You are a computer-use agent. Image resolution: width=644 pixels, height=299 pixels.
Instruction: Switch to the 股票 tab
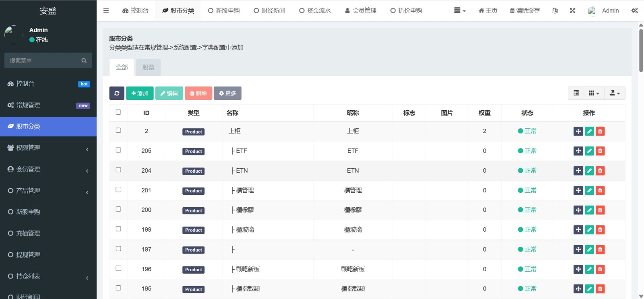[148, 68]
